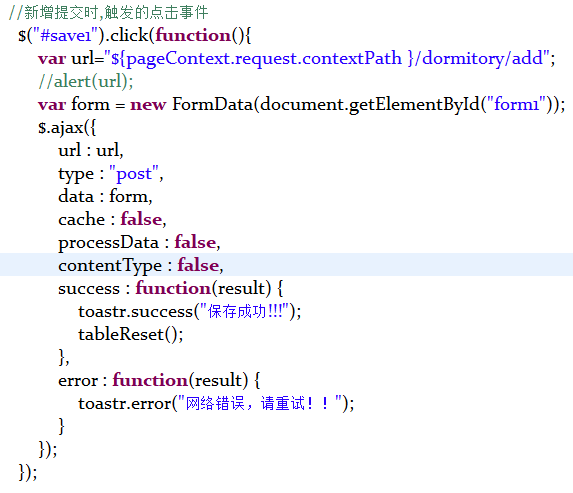Click the tableReset(); call
573x493 pixels.
(131, 334)
